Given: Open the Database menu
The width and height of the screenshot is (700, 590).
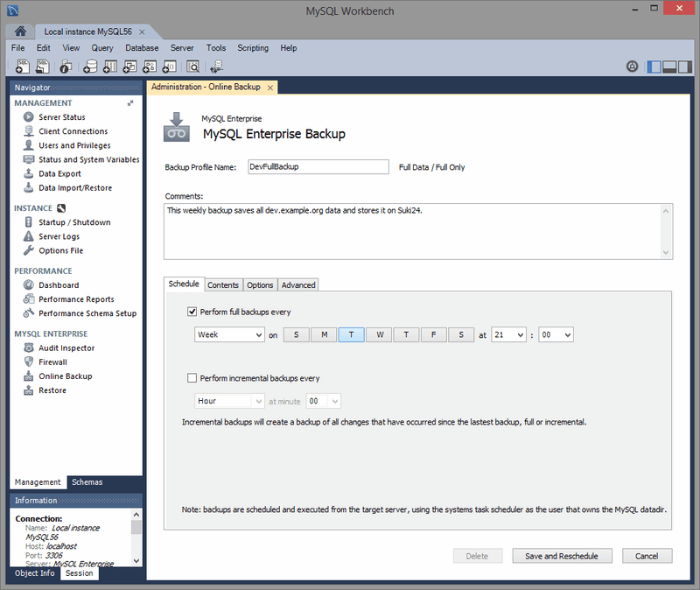Looking at the screenshot, I should [142, 48].
